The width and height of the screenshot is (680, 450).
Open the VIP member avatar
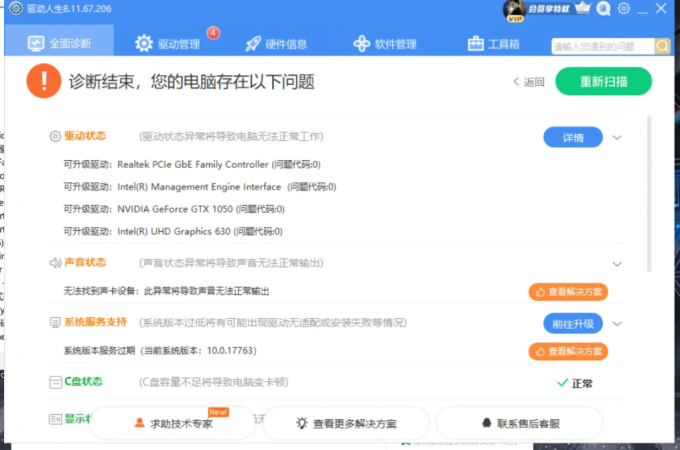pos(515,10)
